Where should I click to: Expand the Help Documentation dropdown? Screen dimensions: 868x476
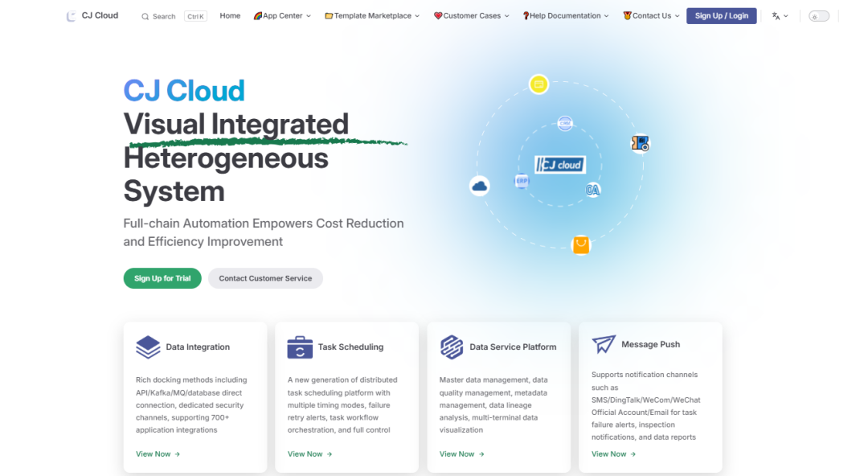coord(565,16)
